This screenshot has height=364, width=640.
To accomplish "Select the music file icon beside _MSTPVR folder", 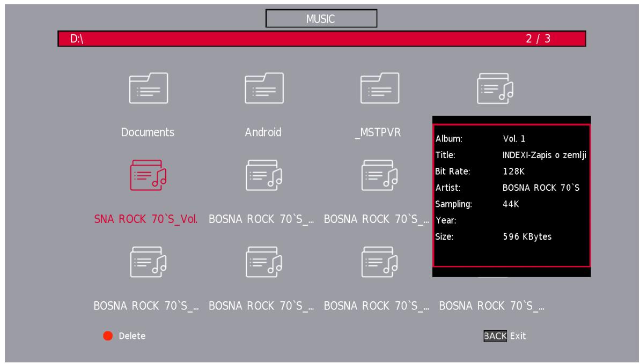I will (x=494, y=88).
